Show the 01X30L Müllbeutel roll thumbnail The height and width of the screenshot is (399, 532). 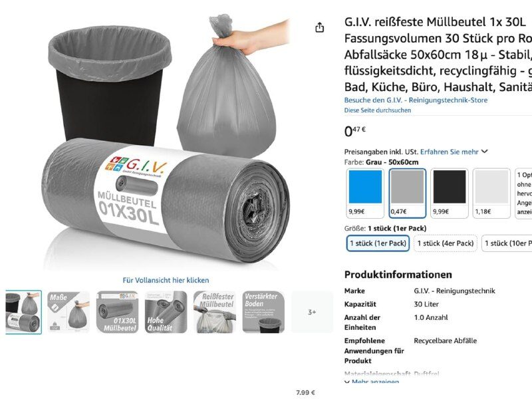click(118, 312)
